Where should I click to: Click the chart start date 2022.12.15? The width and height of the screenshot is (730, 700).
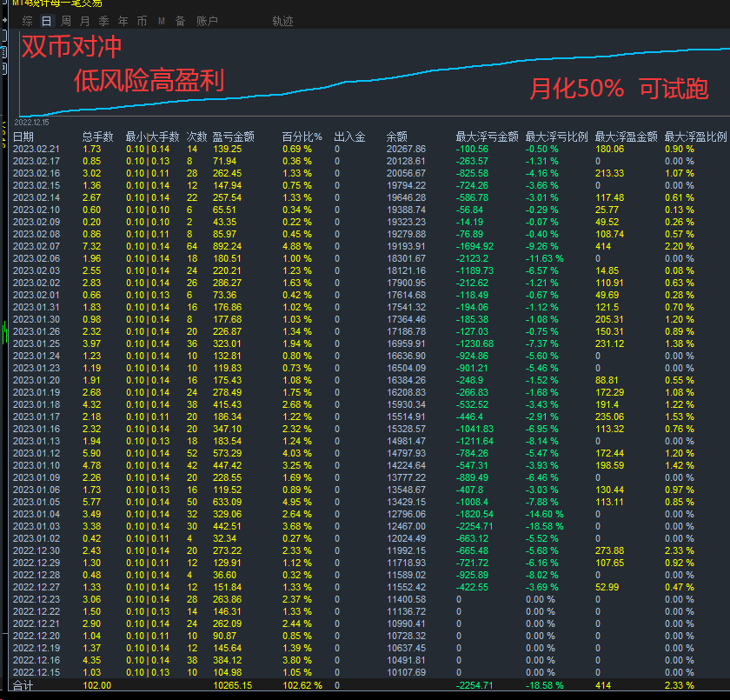31,123
